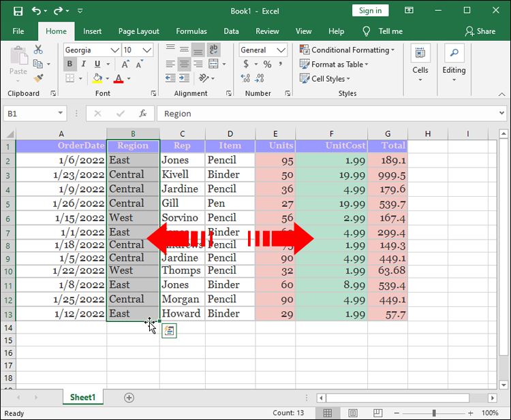Switch to the Page Layout tab

[138, 31]
